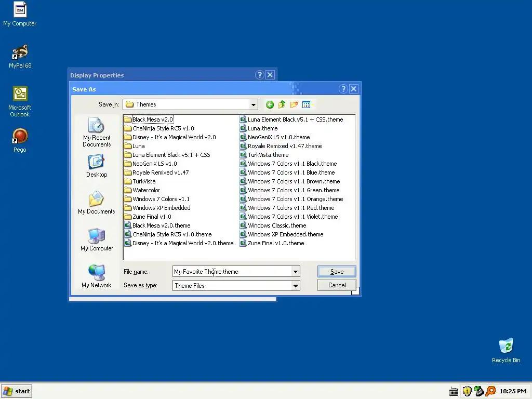Select Zune Final v1.0.theme file
This screenshot has width=532, height=399.
272,243
